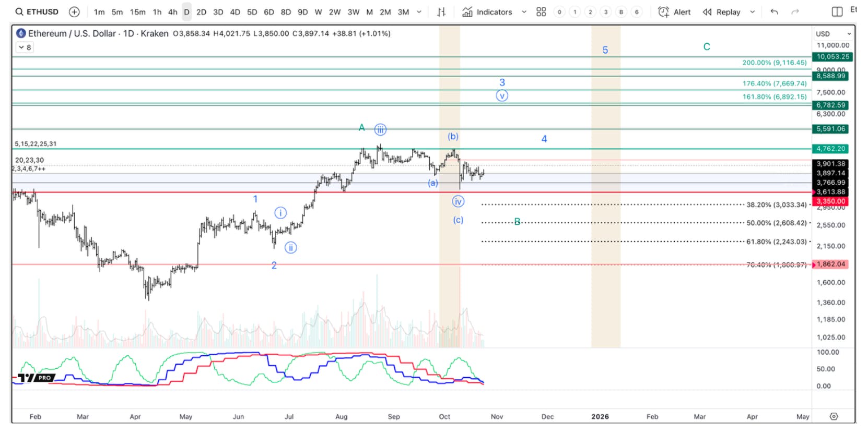The height and width of the screenshot is (433, 868).
Task: Open chart settings gear in price scale
Action: click(x=834, y=416)
